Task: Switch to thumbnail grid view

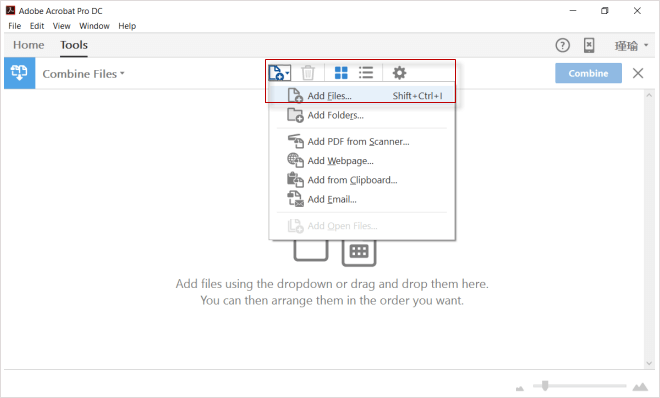Action: [x=341, y=73]
